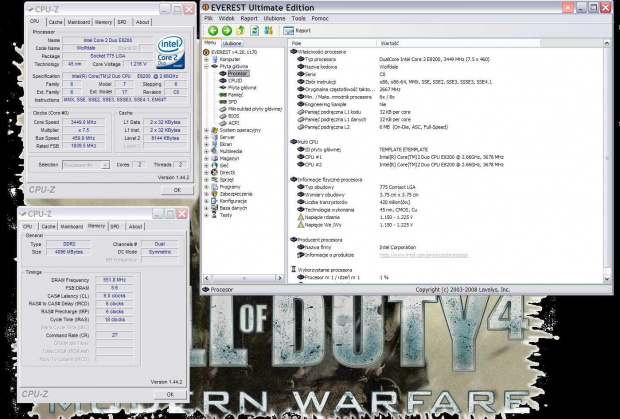Open the SPD node in EVEREST tree

232,102
